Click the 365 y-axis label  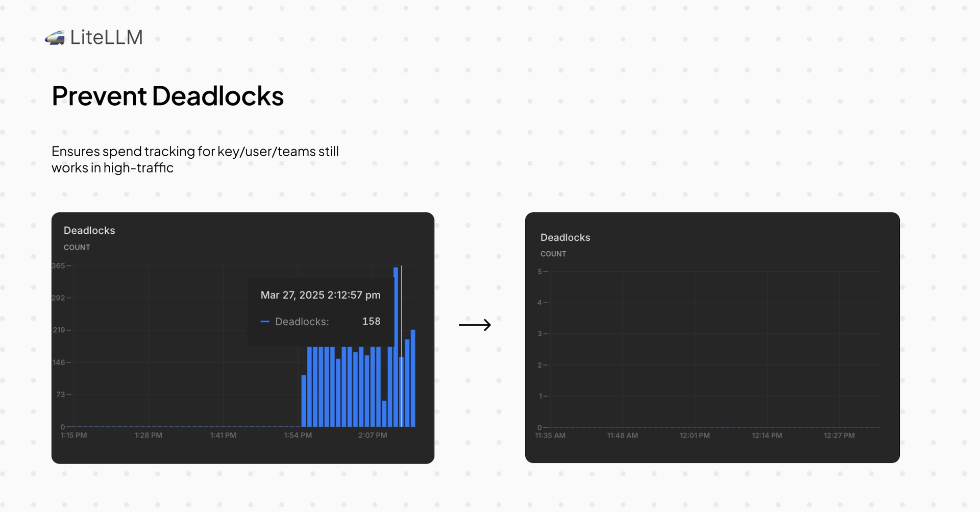pyautogui.click(x=58, y=266)
